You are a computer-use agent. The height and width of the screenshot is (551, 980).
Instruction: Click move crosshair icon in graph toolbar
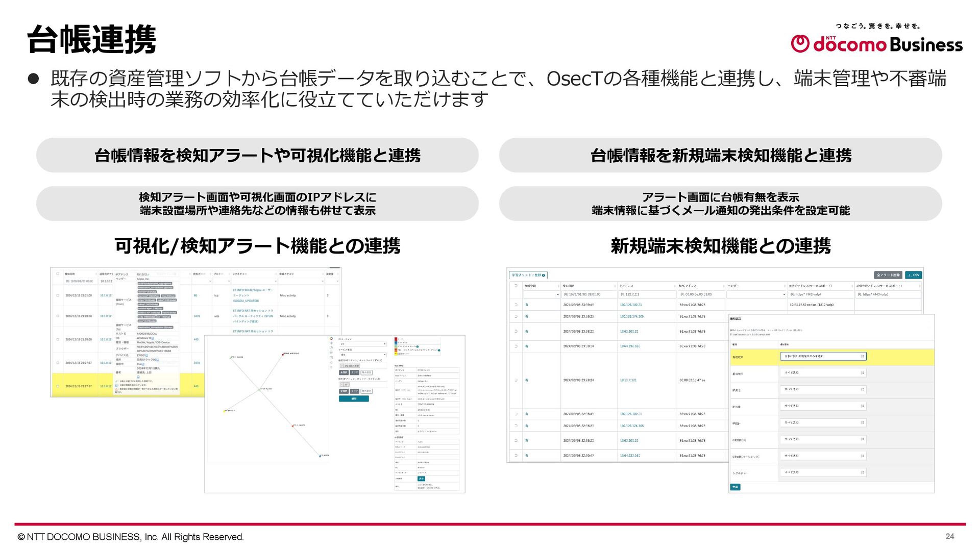click(x=331, y=343)
